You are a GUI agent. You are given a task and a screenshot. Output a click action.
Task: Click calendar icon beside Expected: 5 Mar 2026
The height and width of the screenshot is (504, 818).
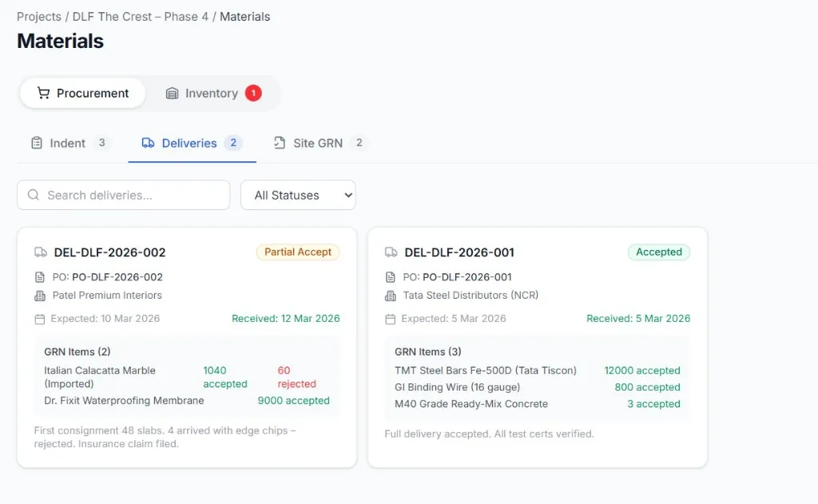[390, 319]
